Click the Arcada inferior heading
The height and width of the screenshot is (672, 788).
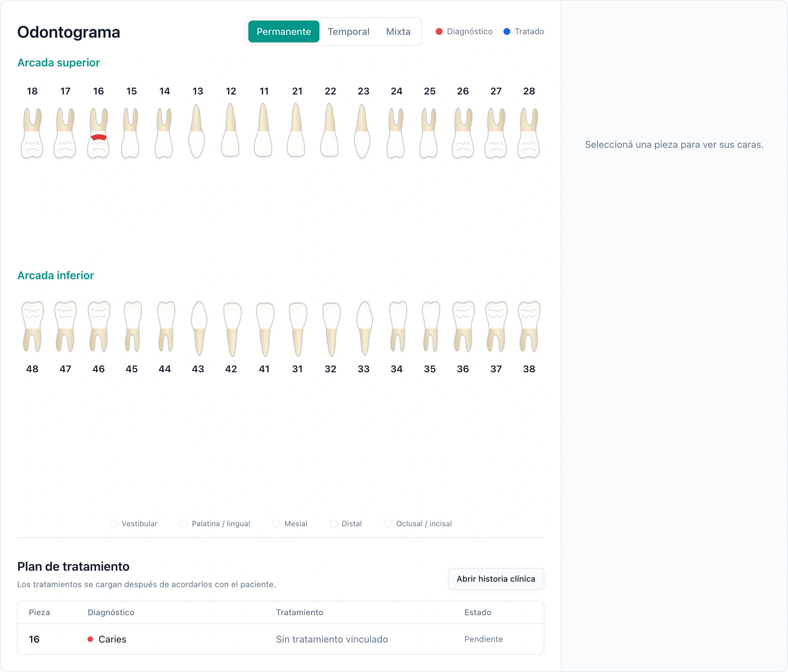click(x=55, y=275)
